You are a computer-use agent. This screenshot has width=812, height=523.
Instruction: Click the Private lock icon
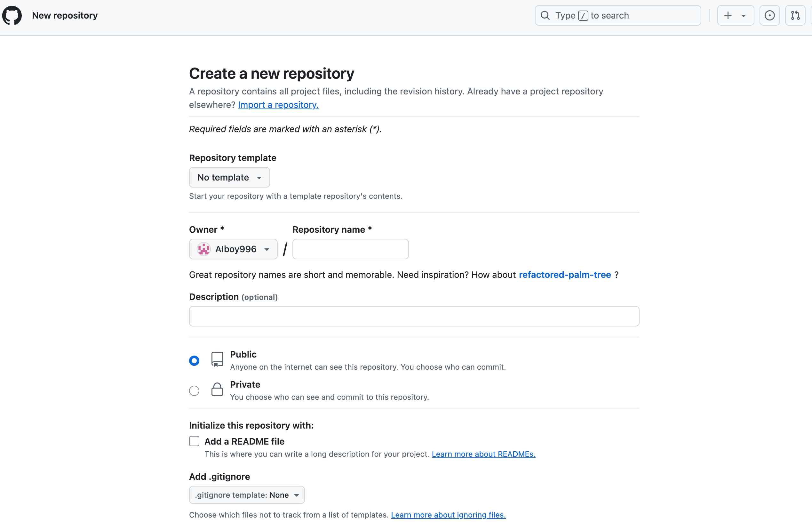point(217,390)
